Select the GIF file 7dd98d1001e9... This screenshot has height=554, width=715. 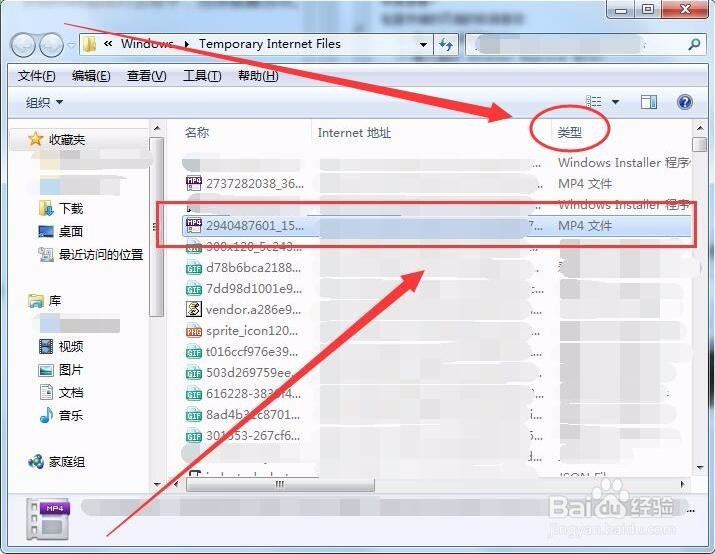[x=254, y=289]
